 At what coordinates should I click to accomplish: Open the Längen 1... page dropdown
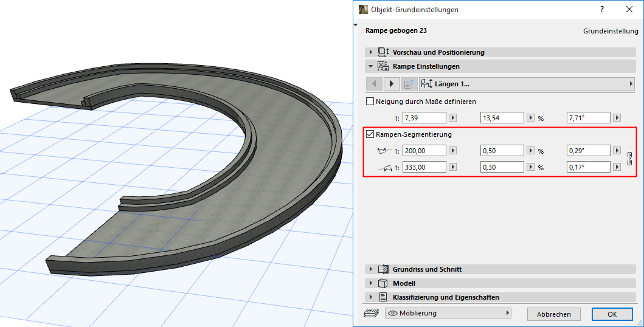(527, 84)
